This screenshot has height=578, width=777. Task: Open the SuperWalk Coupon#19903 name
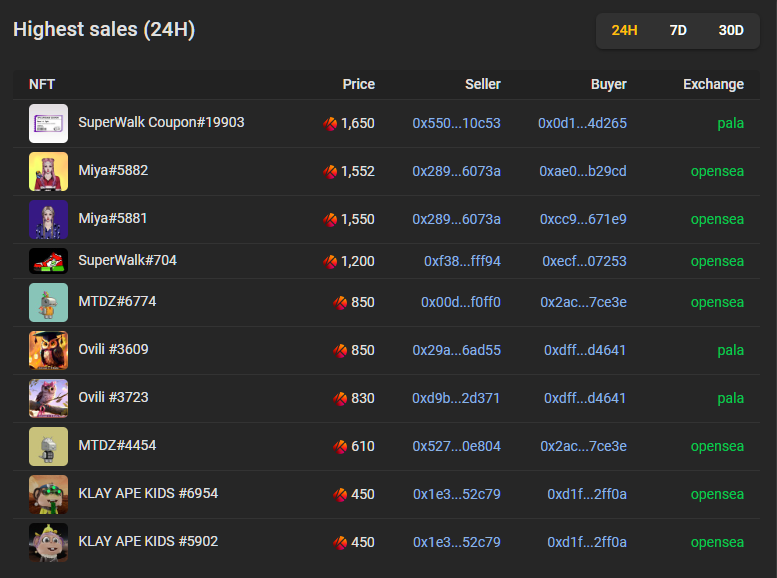(161, 122)
